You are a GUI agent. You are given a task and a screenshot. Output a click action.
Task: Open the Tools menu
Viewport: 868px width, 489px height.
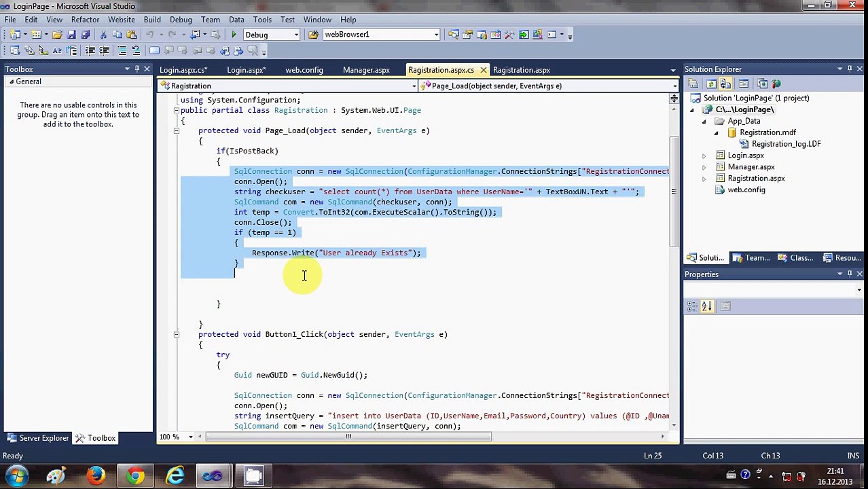tap(262, 20)
